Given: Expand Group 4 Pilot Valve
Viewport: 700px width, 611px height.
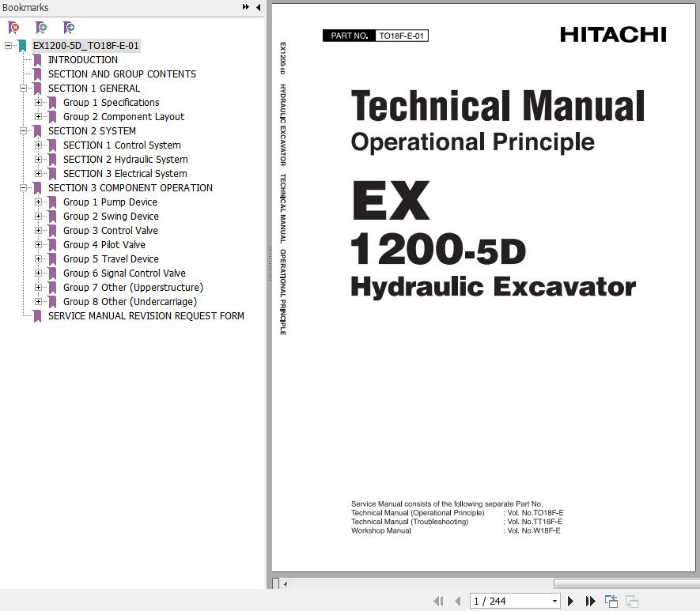Looking at the screenshot, I should [x=39, y=245].
